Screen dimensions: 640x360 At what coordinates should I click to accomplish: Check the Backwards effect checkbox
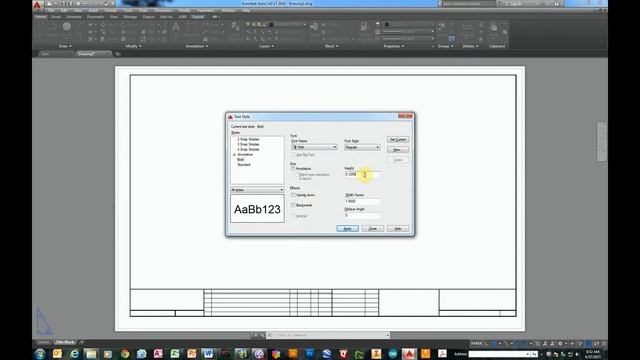coord(293,205)
